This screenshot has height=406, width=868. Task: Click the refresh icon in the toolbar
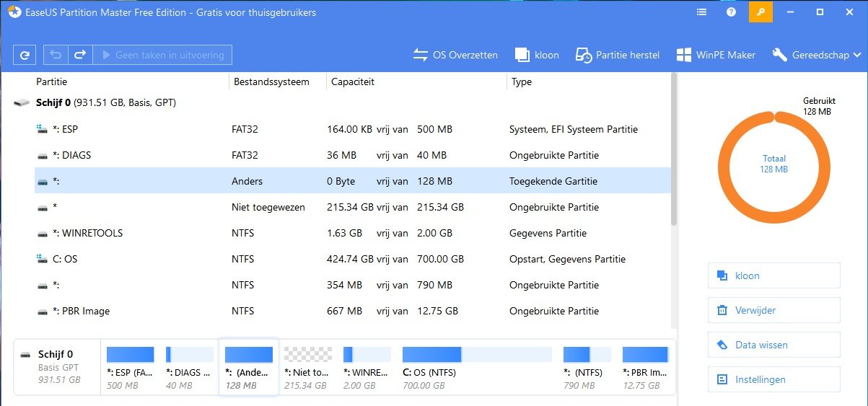point(25,55)
